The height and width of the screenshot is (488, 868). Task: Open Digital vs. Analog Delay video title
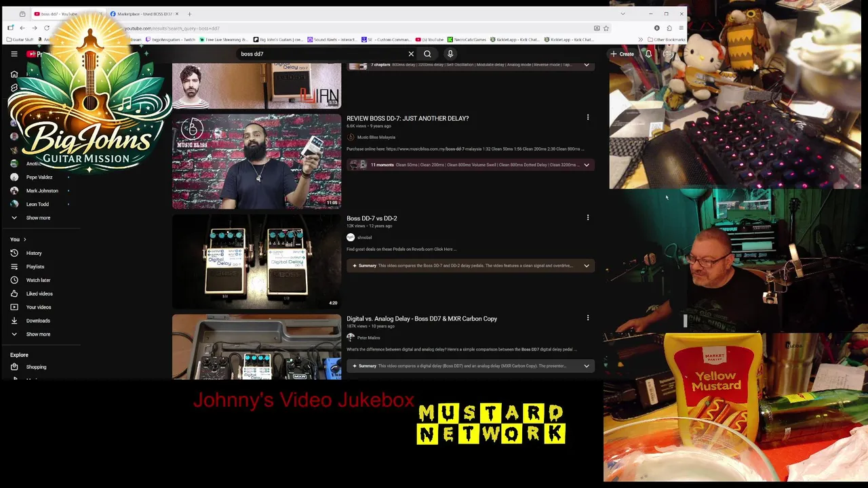pos(422,319)
